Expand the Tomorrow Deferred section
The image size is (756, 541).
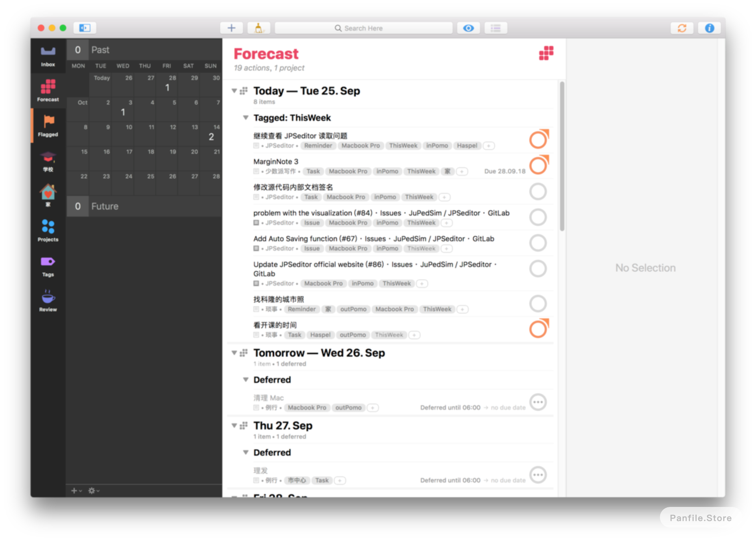coord(245,380)
